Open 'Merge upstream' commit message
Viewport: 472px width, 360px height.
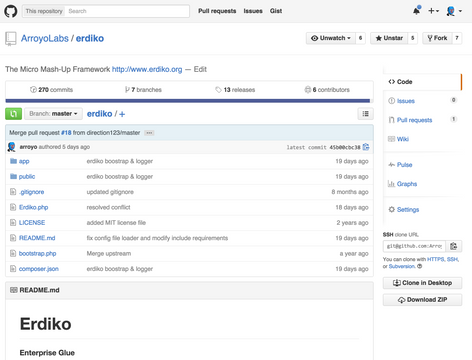click(x=109, y=253)
